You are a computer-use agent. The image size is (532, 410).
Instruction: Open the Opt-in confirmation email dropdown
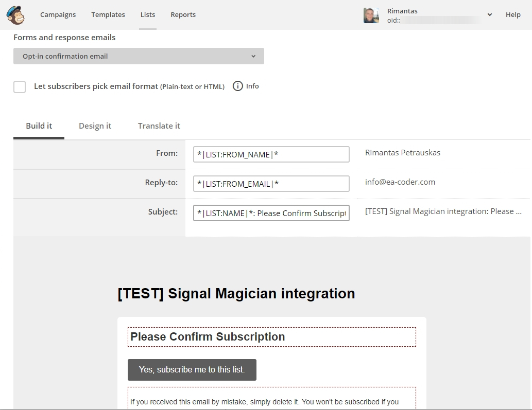click(139, 56)
